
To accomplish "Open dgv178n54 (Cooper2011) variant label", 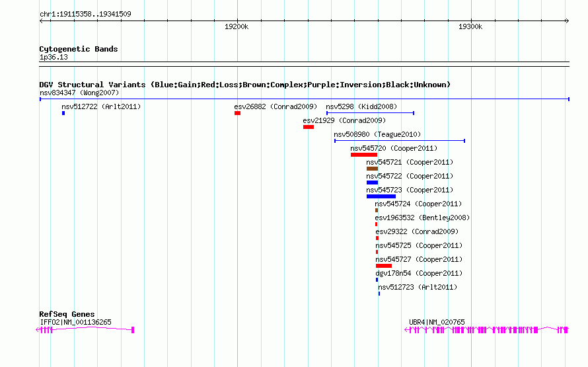I will 419,273.
